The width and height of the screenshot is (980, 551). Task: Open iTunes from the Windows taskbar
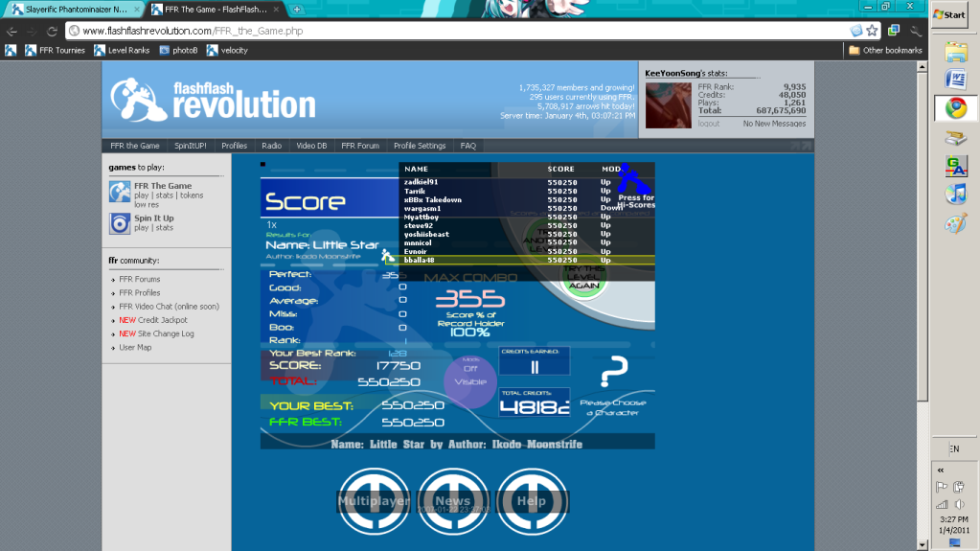pos(955,194)
